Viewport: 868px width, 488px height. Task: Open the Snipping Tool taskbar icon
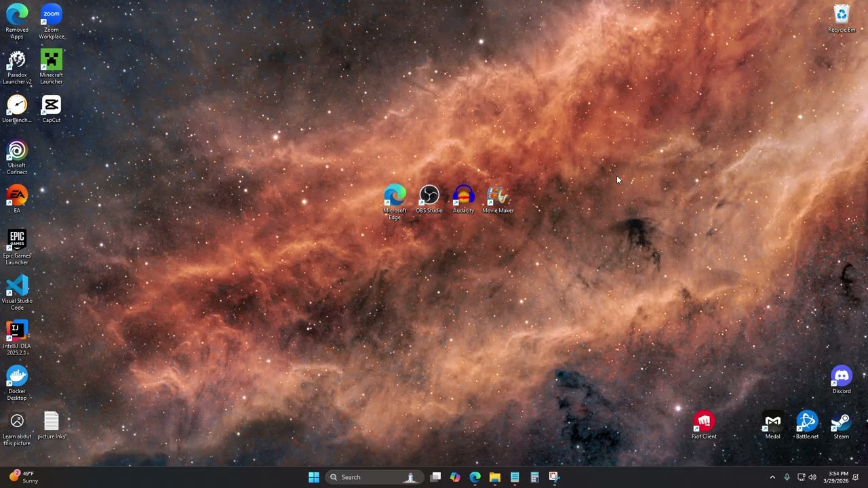[554, 477]
